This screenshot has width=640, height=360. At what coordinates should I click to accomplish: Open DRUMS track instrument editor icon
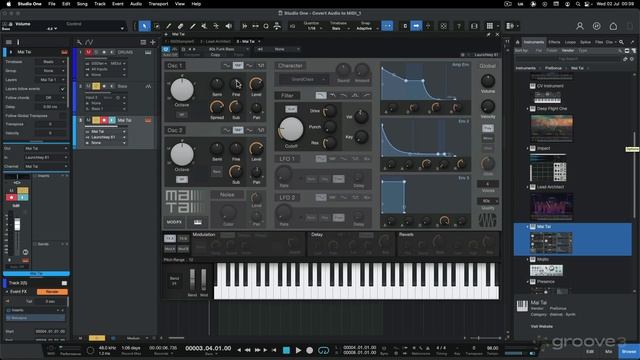pos(148,52)
